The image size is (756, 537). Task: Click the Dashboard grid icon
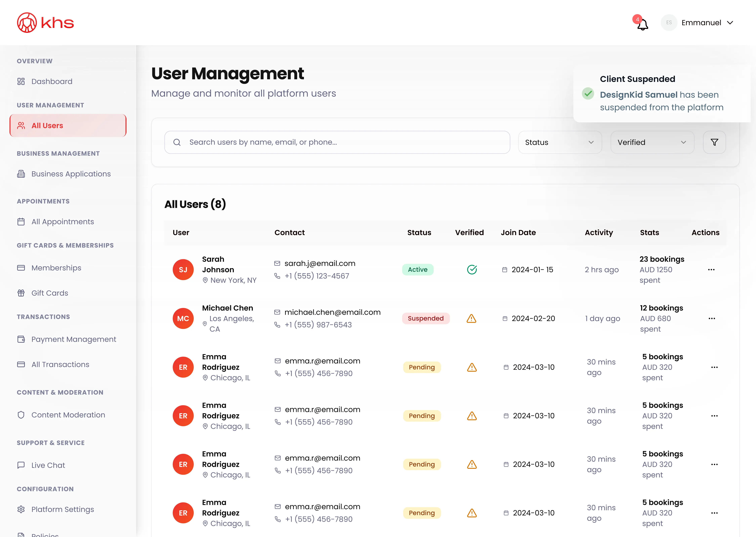(21, 81)
